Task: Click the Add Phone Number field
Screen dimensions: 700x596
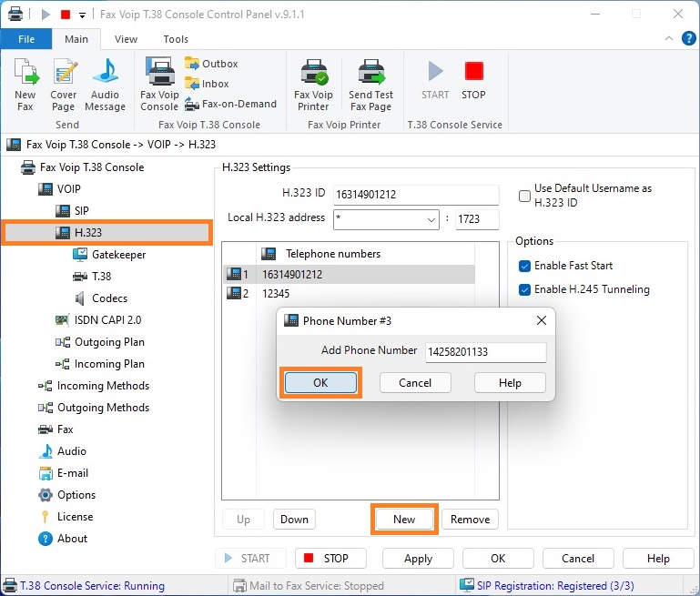Action: (x=486, y=352)
